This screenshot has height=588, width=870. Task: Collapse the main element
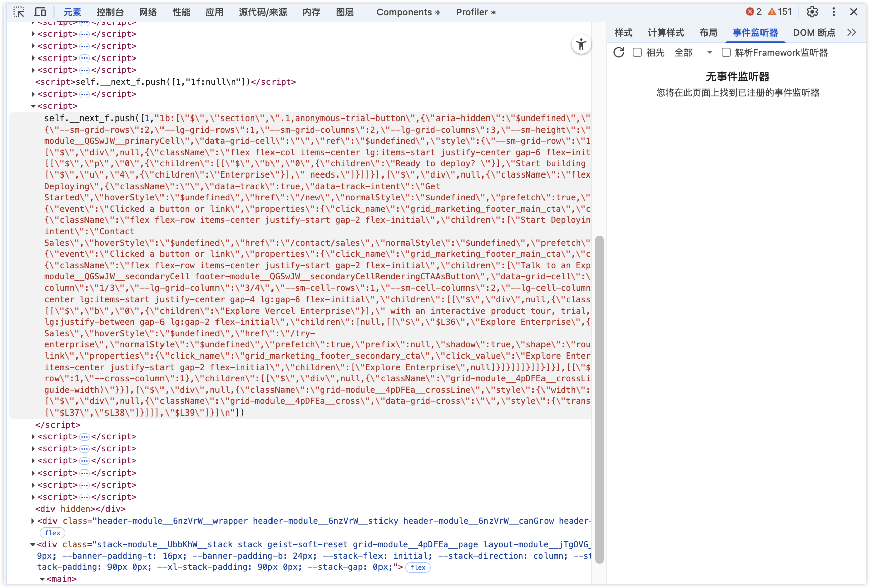pyautogui.click(x=42, y=579)
